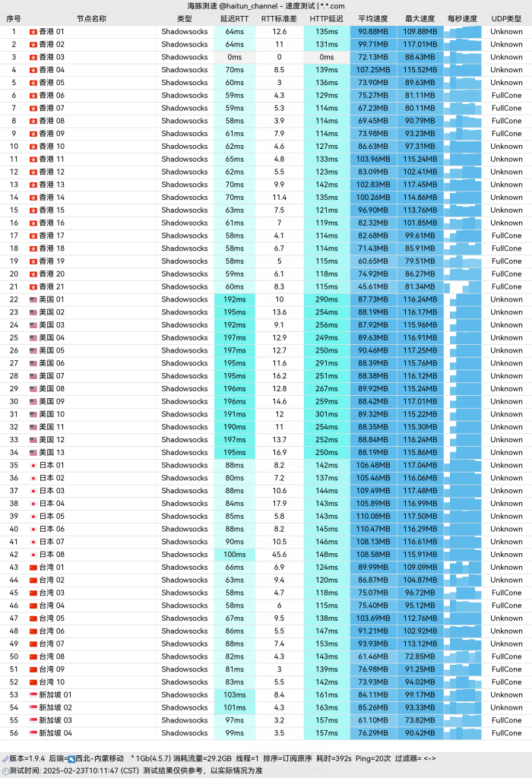Click the 100ms RTT cell of 日本 08
The width and height of the screenshot is (532, 778).
[235, 555]
